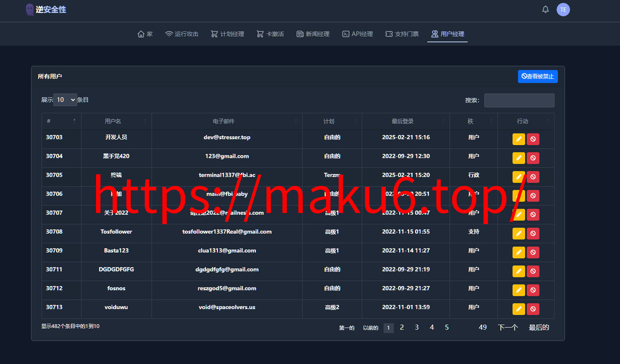Edit Basta123 with pencil icon
Viewport: 620px width, 364px height.
click(x=519, y=252)
